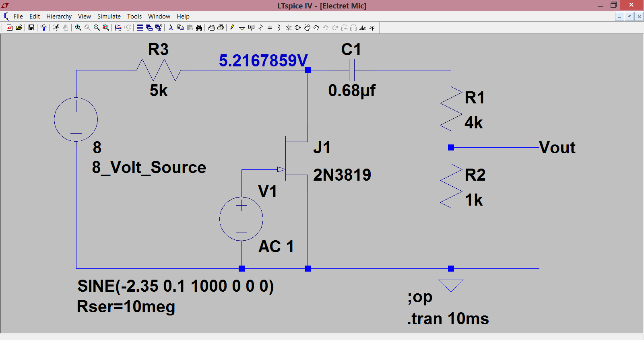Print the schematic with the printer icon
644x340 pixels.
pyautogui.click(x=221, y=28)
